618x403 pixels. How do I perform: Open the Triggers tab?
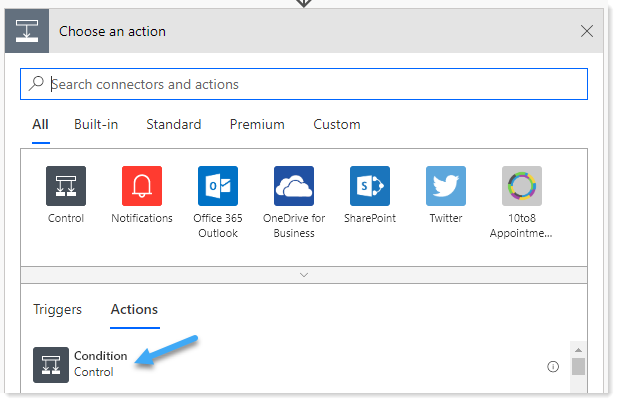pyautogui.click(x=58, y=310)
